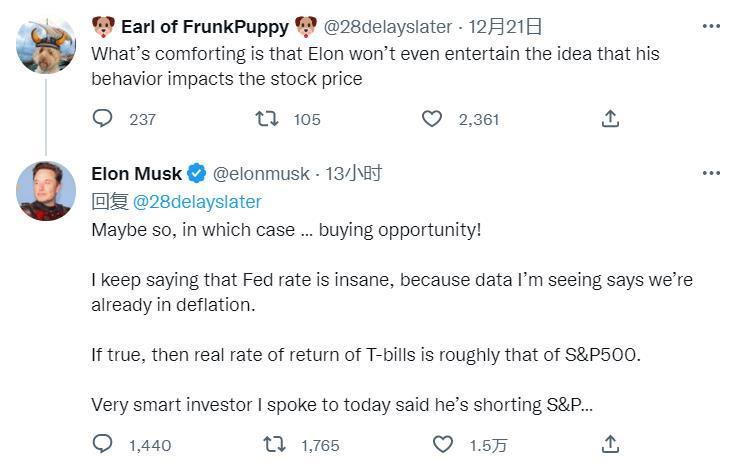Open the @elonmusk handle link
Image resolution: width=744 pixels, height=470 pixels.
pos(262,173)
